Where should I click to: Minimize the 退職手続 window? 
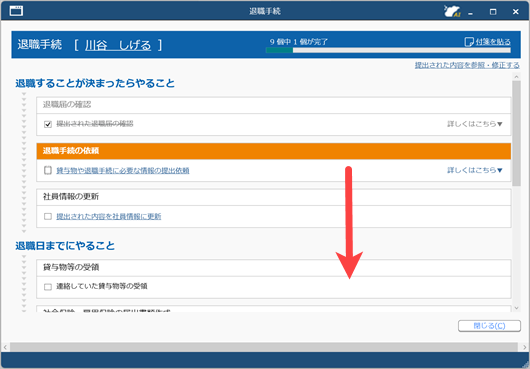coord(471,12)
